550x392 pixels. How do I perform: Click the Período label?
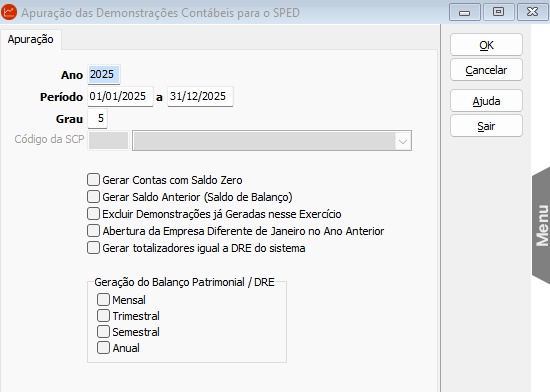[61, 97]
